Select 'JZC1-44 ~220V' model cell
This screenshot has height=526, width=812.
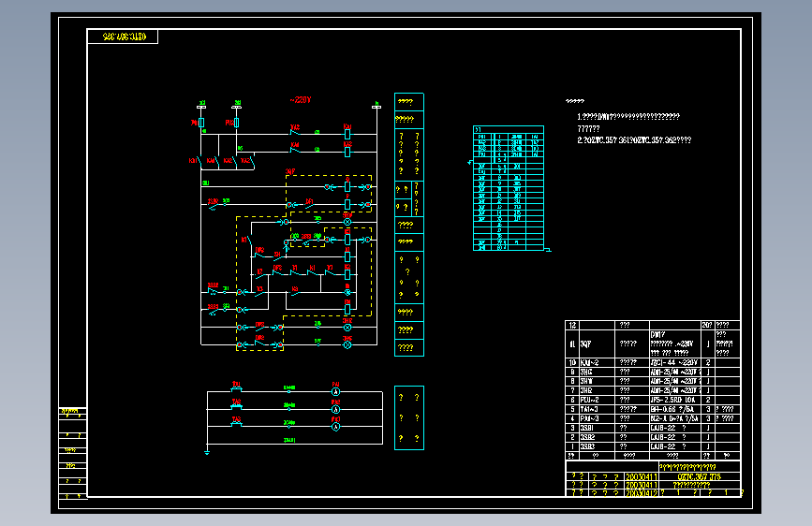point(674,362)
